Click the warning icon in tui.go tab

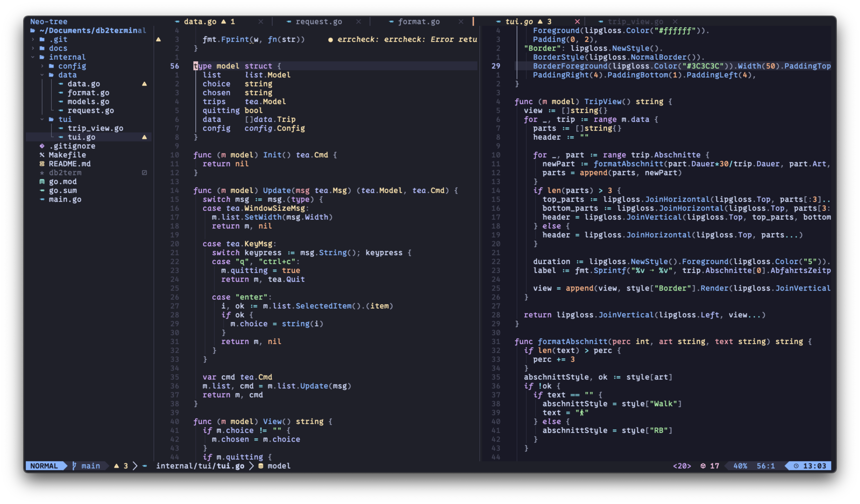[x=540, y=22]
